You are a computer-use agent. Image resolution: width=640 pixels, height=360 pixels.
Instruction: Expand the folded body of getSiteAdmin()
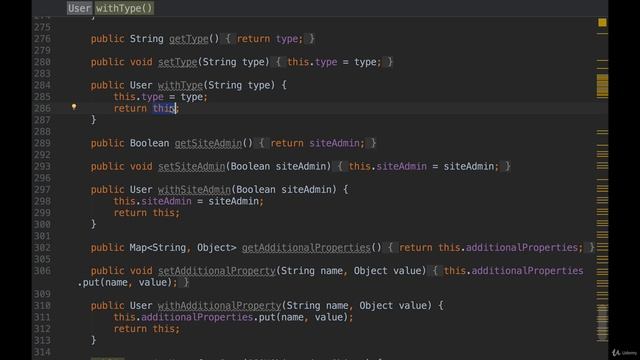coord(317,143)
